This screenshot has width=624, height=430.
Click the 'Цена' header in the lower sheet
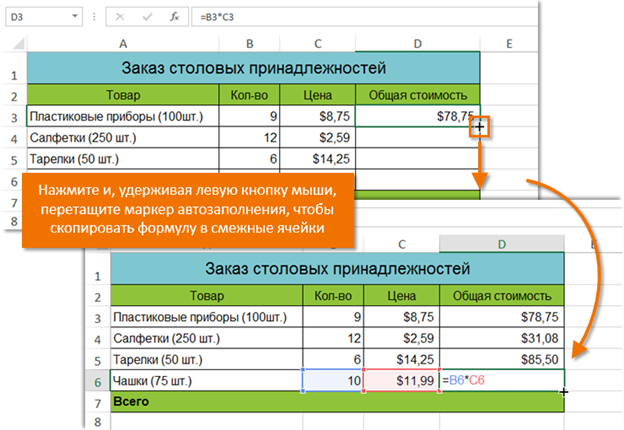click(x=402, y=296)
